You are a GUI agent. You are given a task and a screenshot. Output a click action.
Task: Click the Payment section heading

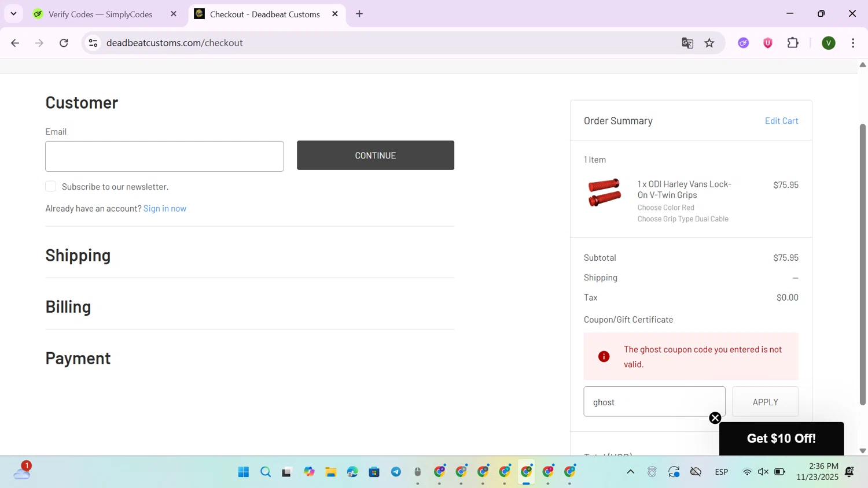pos(78,358)
